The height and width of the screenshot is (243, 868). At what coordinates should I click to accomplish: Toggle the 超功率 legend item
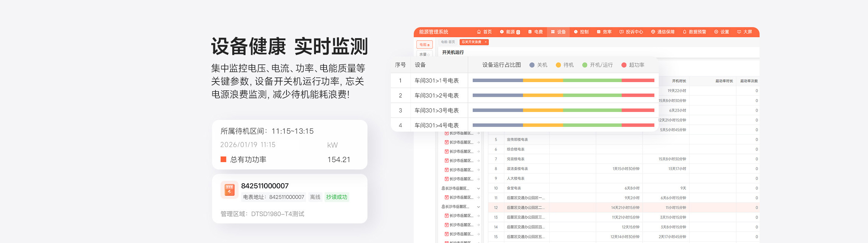coord(633,65)
